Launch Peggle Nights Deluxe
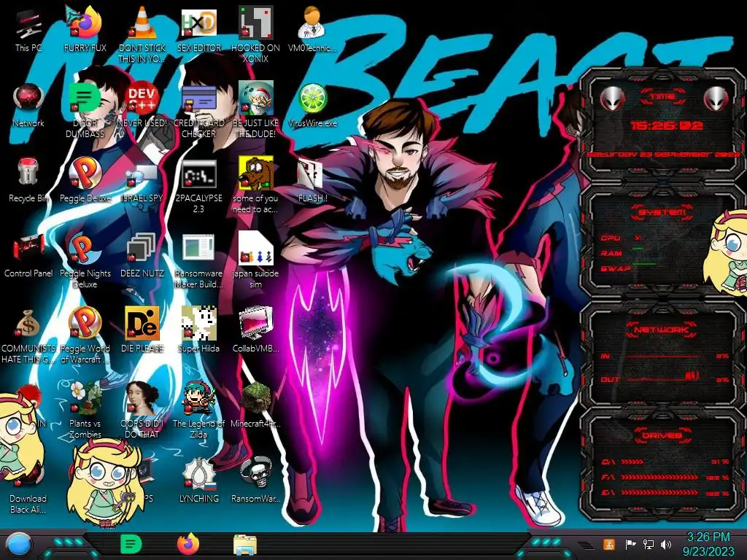The width and height of the screenshot is (747, 560). pos(85,261)
